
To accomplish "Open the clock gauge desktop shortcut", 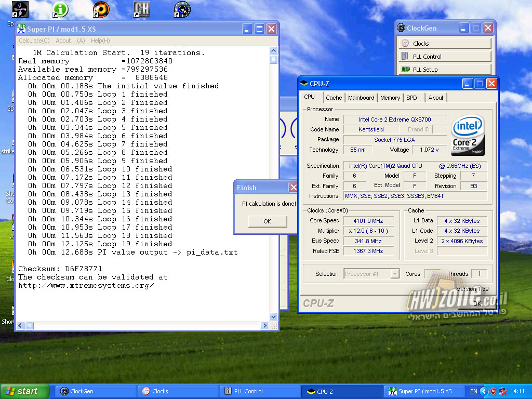I will (182, 9).
